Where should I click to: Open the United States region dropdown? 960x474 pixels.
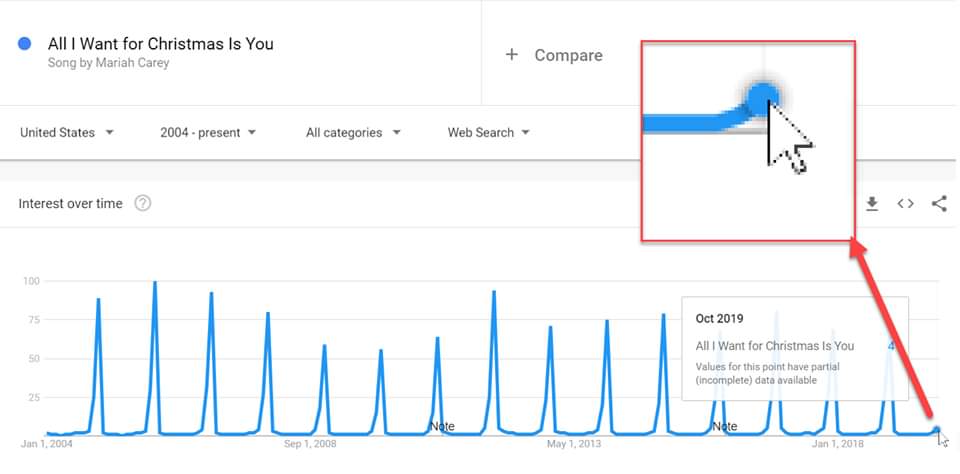[67, 132]
